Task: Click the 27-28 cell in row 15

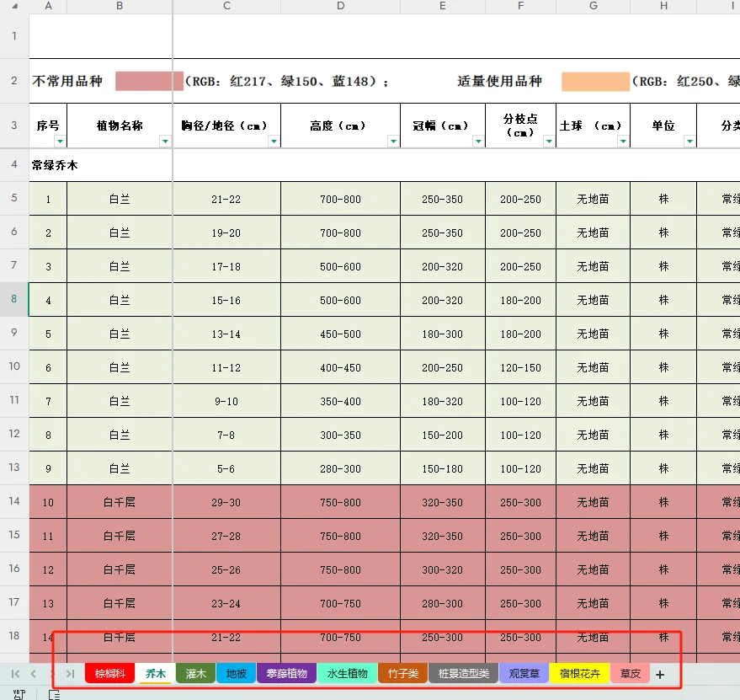Action: click(x=226, y=536)
